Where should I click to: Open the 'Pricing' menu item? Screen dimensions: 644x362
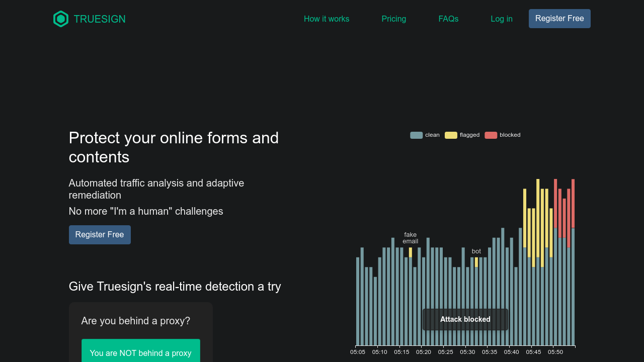point(393,19)
